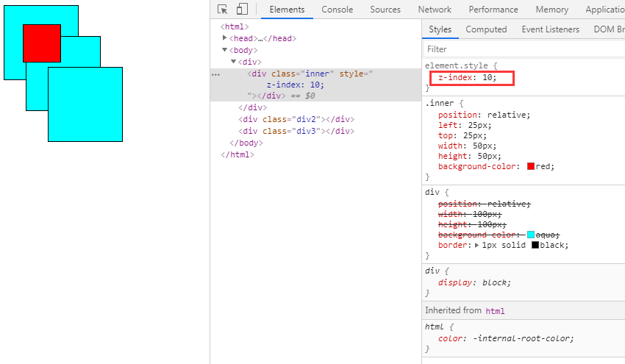The height and width of the screenshot is (364, 625).
Task: Collapse the outer div node
Action: (234, 62)
